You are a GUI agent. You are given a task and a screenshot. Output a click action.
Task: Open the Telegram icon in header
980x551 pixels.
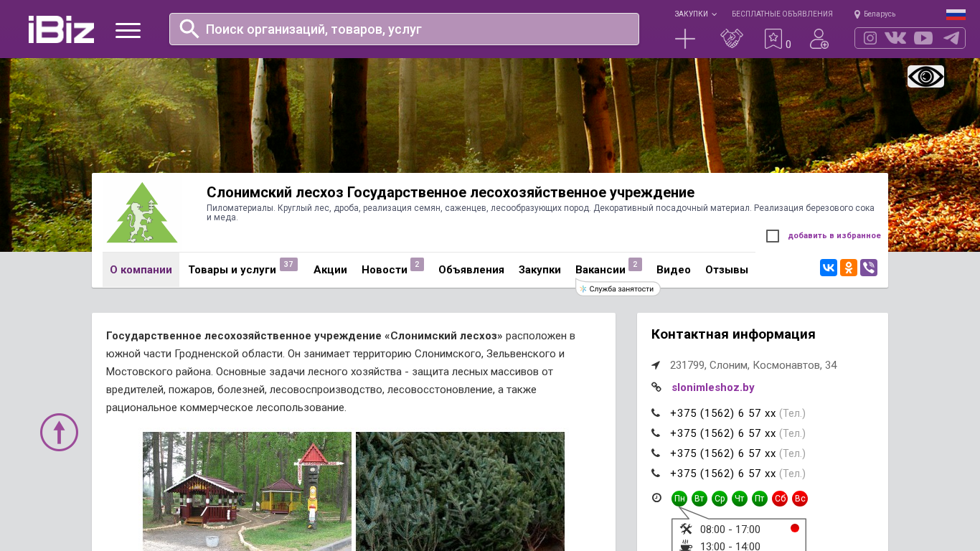pos(951,38)
